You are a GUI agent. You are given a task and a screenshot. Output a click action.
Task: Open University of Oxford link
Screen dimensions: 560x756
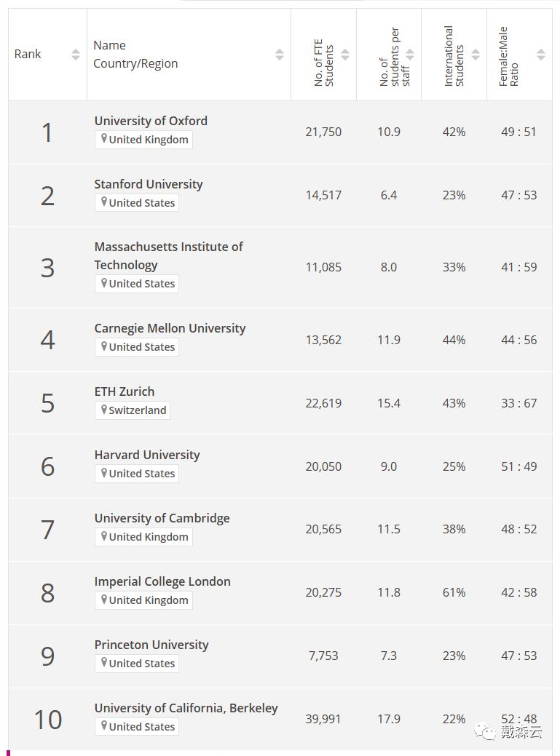coord(151,121)
